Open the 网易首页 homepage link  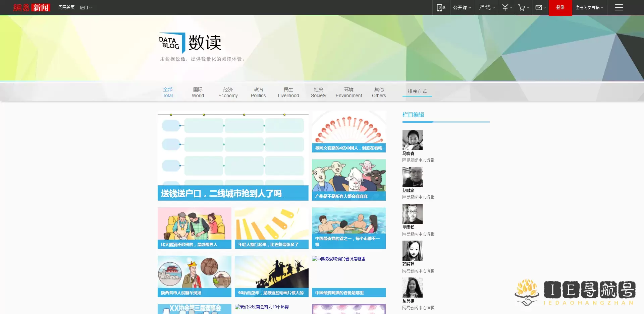(x=66, y=7)
